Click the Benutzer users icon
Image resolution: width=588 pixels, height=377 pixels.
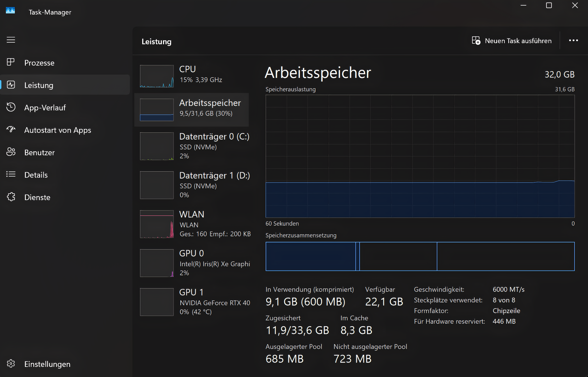(x=11, y=152)
